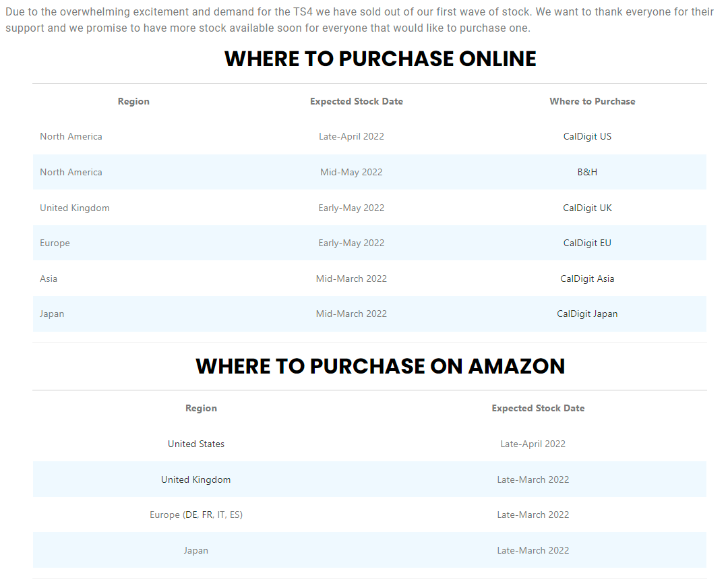
Task: Click the Where to Purchase column header
Action: 592,101
